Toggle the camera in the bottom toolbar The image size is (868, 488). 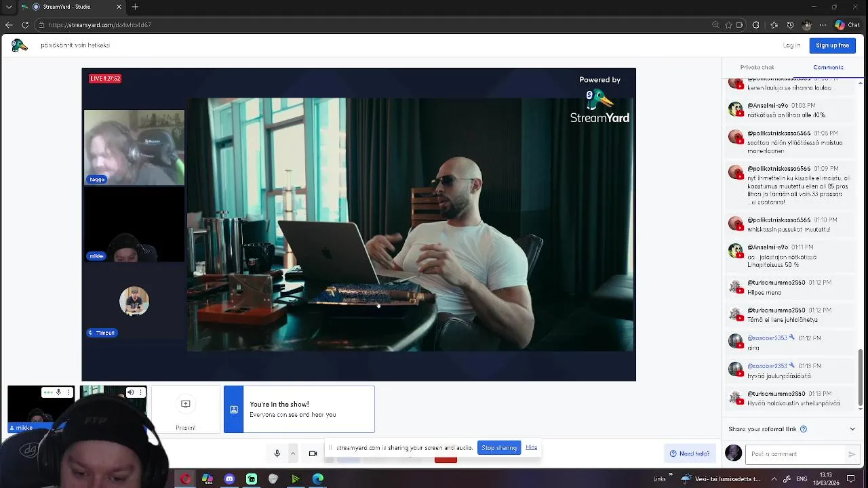[313, 453]
